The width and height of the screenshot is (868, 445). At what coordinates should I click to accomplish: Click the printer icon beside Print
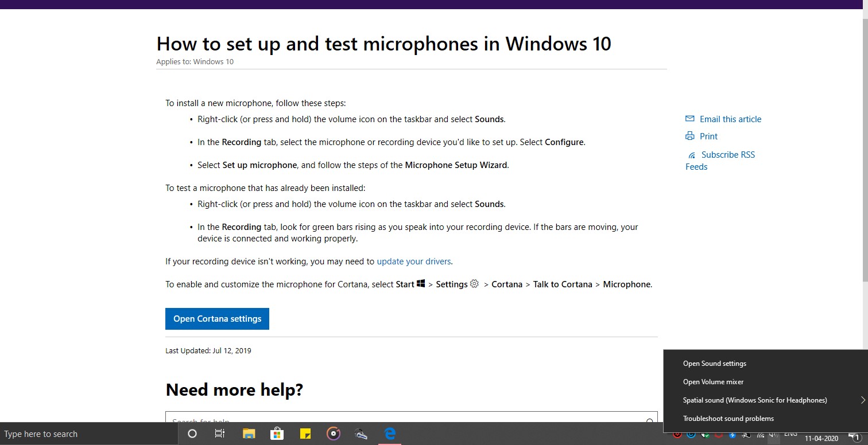(690, 136)
